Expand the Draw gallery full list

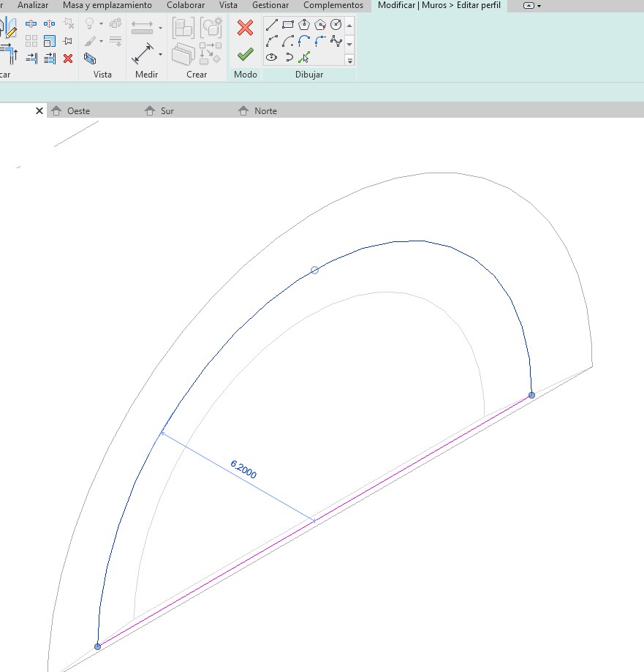click(349, 60)
